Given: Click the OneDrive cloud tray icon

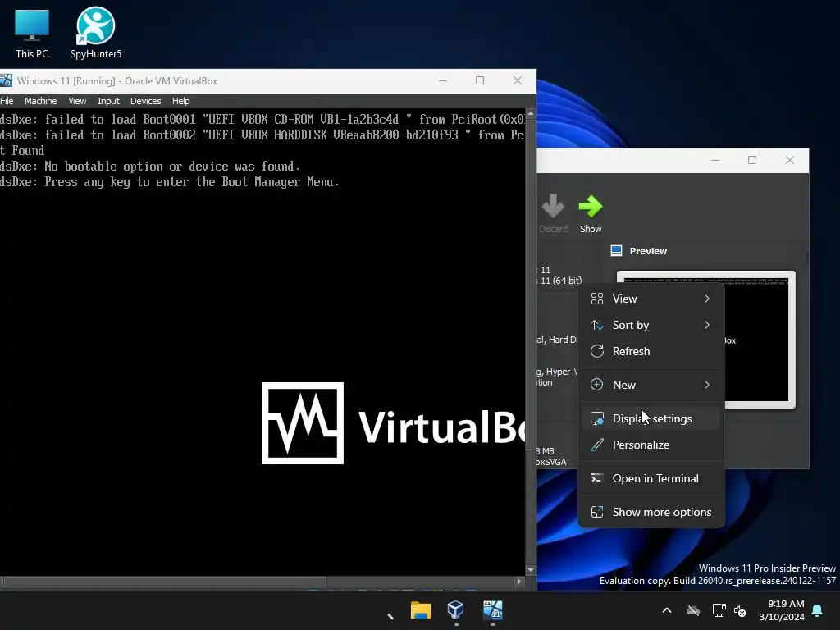Looking at the screenshot, I should pos(693,610).
